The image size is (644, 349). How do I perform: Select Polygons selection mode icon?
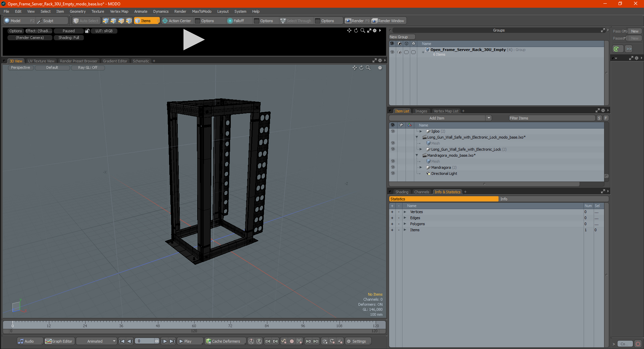(x=121, y=21)
